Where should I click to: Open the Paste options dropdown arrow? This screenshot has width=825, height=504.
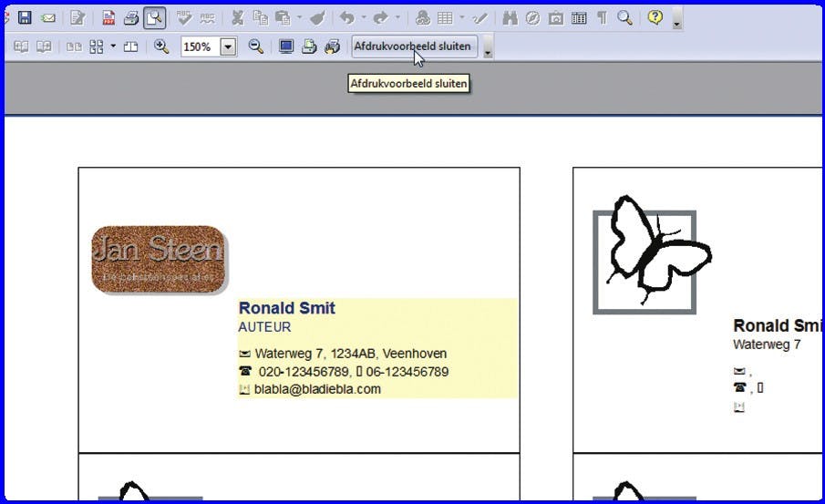[299, 18]
